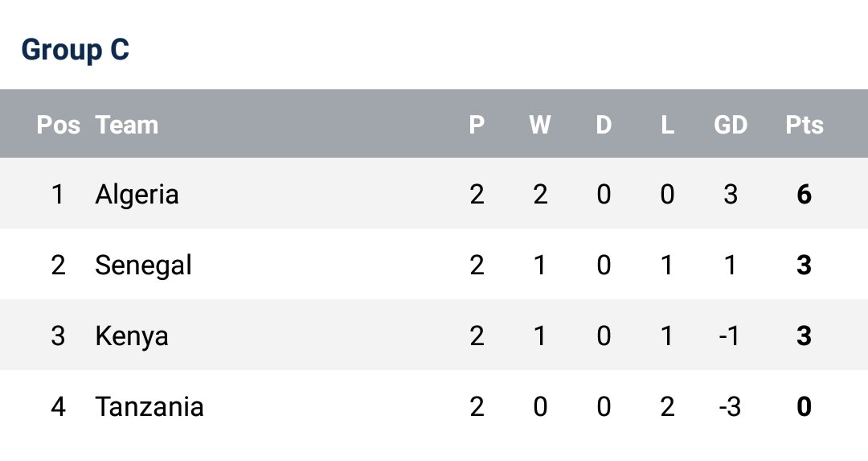Click position number 2 for Senegal
Viewport: 868px width, 461px height.
pos(58,265)
